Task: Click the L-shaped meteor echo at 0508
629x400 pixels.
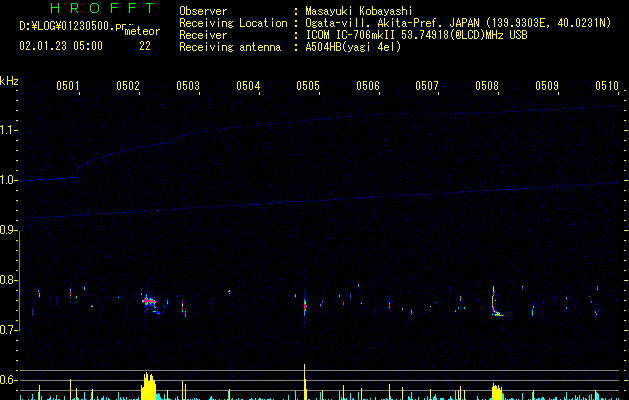Action: (496, 303)
